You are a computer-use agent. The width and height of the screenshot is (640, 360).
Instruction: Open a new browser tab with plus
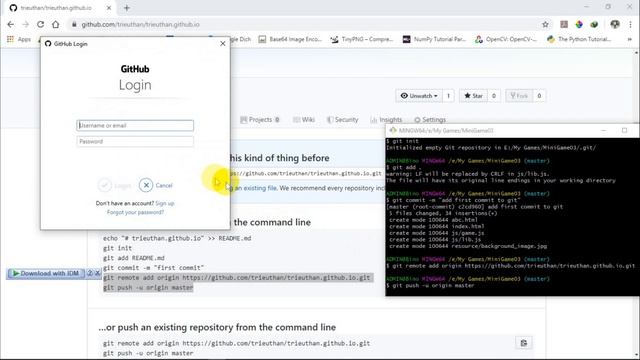pyautogui.click(x=127, y=8)
